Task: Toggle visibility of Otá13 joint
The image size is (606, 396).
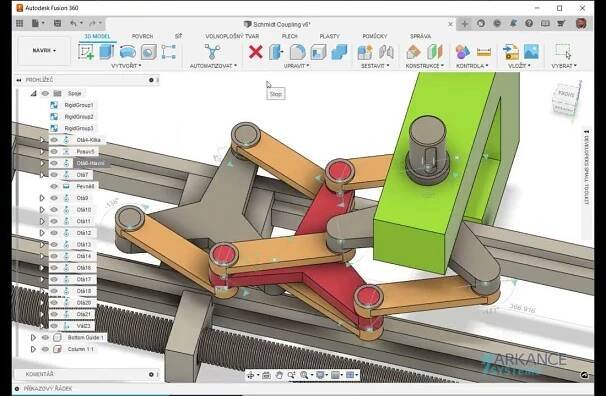Action: pos(54,244)
